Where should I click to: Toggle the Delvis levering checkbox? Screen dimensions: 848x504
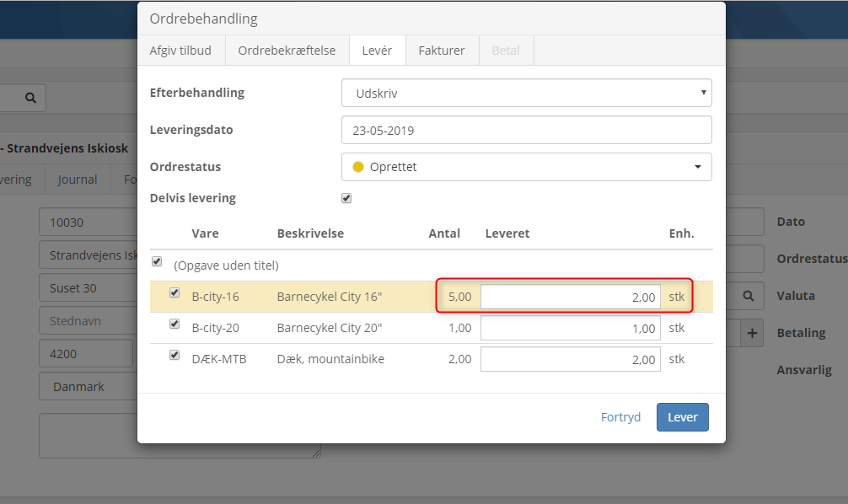[346, 198]
